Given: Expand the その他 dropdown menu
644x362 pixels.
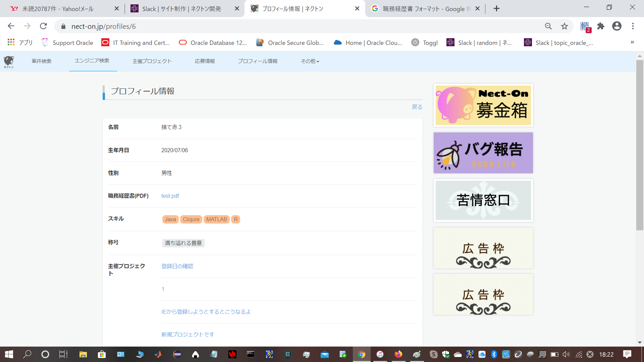Looking at the screenshot, I should coord(310,61).
